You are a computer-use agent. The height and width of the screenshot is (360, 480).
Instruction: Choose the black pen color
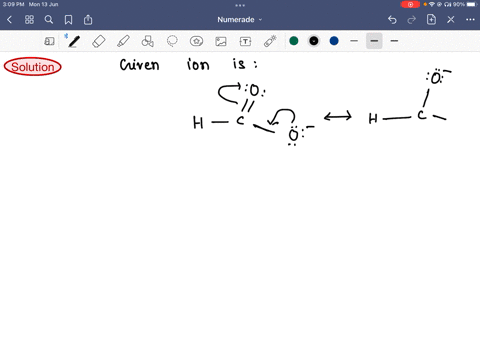point(314,41)
